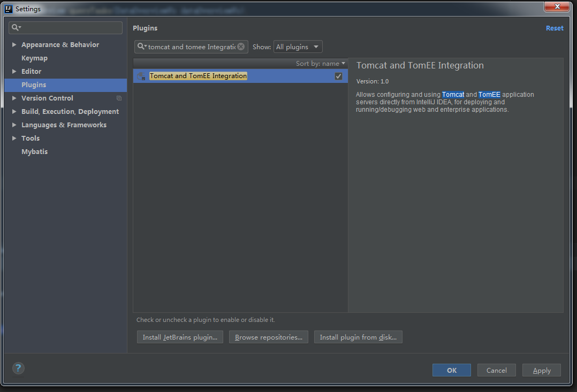Click the Cancel button
Viewport: 577px width, 392px height.
(x=496, y=370)
